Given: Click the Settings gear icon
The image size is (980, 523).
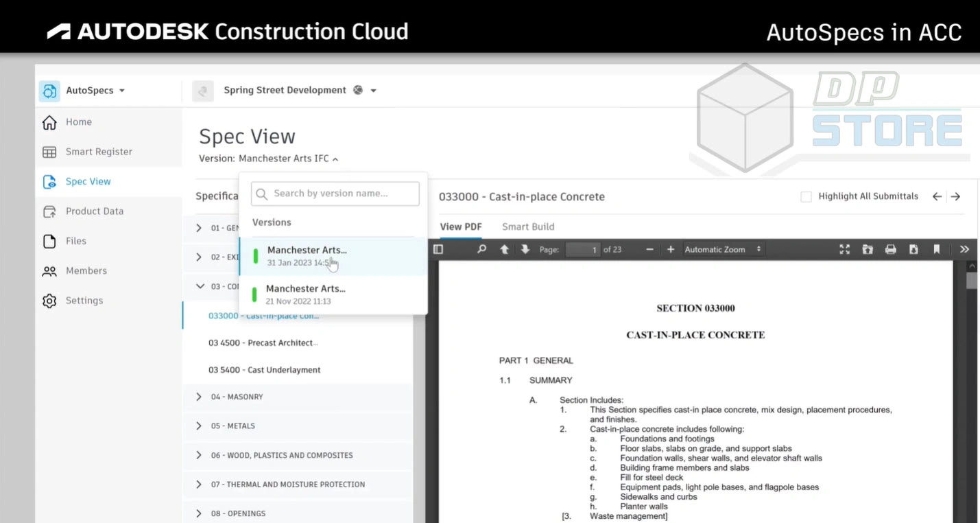Looking at the screenshot, I should pyautogui.click(x=49, y=301).
